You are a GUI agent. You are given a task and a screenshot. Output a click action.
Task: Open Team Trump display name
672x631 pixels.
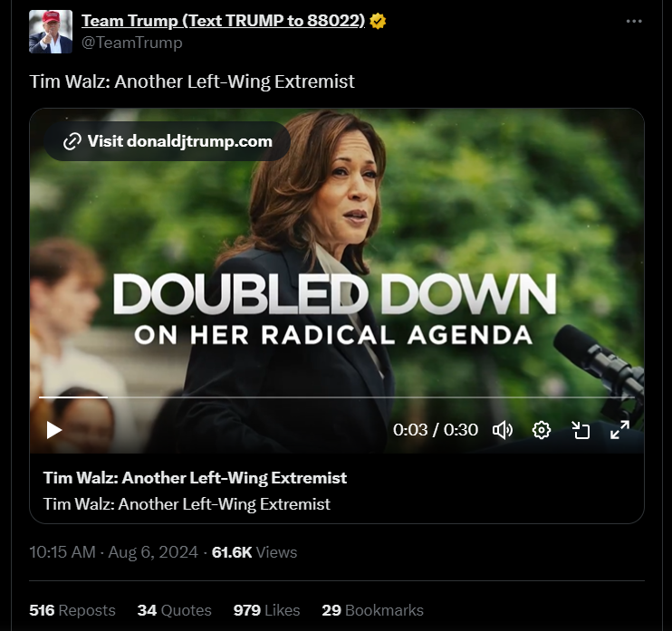tap(223, 21)
